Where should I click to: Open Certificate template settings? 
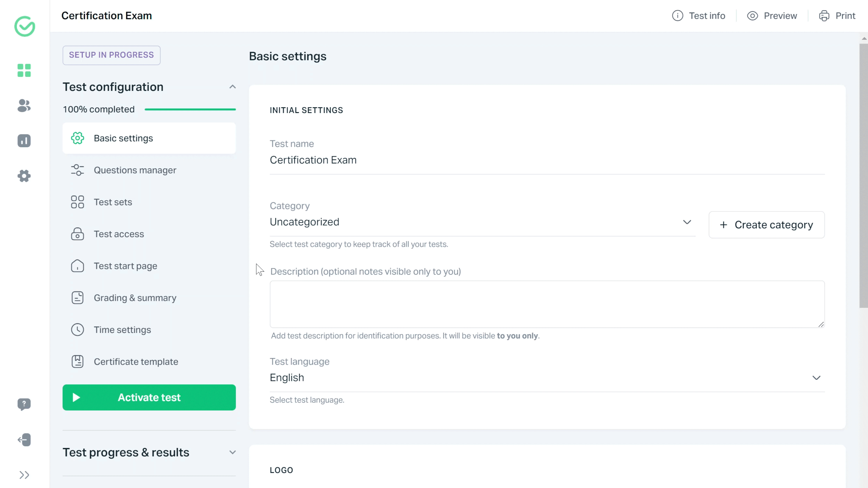click(136, 361)
